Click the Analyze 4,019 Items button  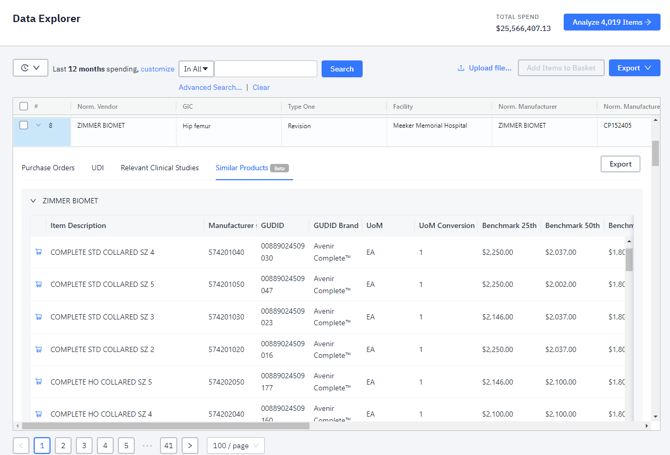(611, 22)
